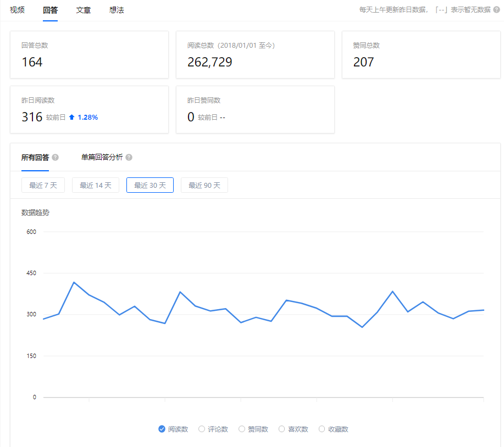The width and height of the screenshot is (504, 447).
Task: Switch range to 最近 14 天
Action: pyautogui.click(x=95, y=185)
